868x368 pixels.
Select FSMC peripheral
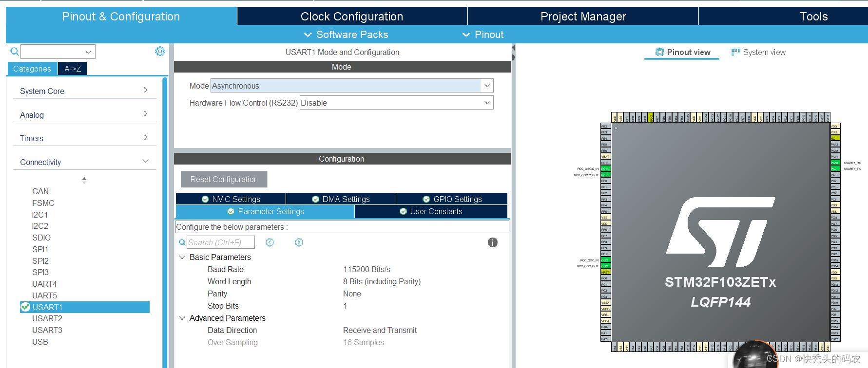[43, 203]
